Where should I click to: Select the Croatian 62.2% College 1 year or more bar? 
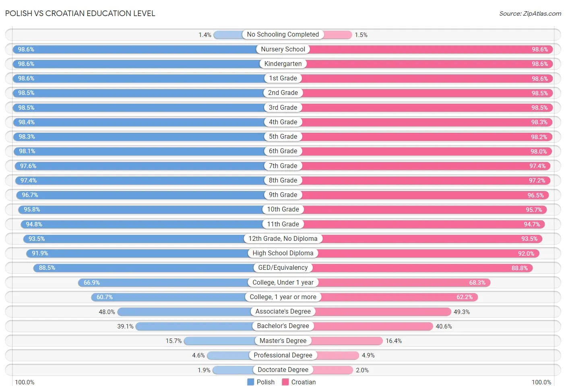[x=380, y=297]
